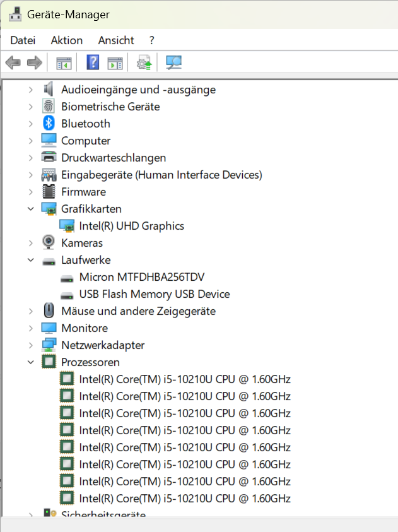Select the Kameras label
Viewport: 398px width, 532px height.
[82, 243]
